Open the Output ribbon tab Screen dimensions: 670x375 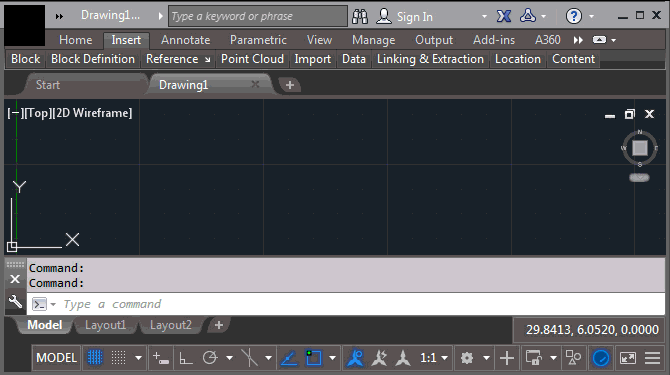tap(434, 40)
